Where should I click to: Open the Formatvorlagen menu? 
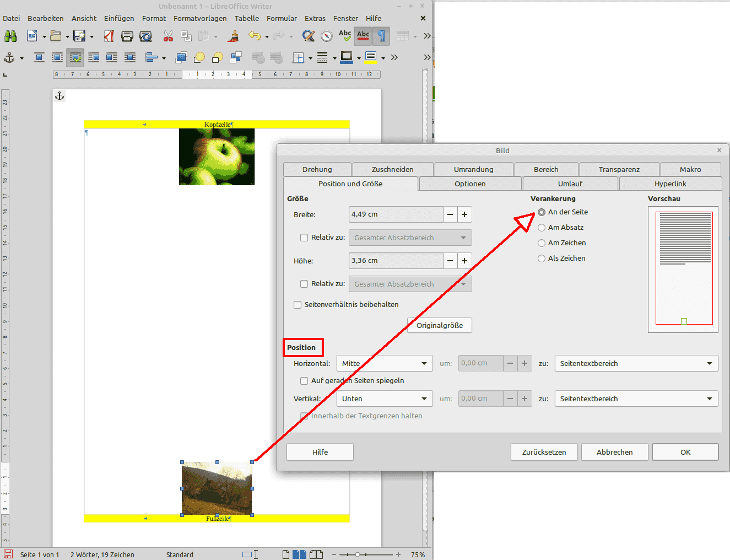[x=200, y=18]
